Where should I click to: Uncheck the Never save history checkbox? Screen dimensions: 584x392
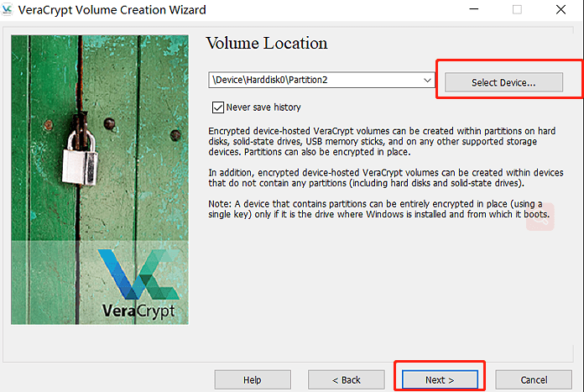click(218, 107)
